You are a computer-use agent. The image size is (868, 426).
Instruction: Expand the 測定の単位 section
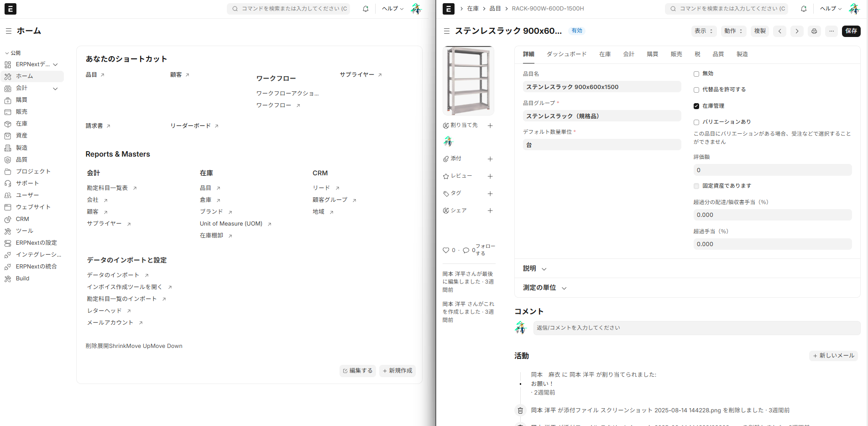point(544,288)
